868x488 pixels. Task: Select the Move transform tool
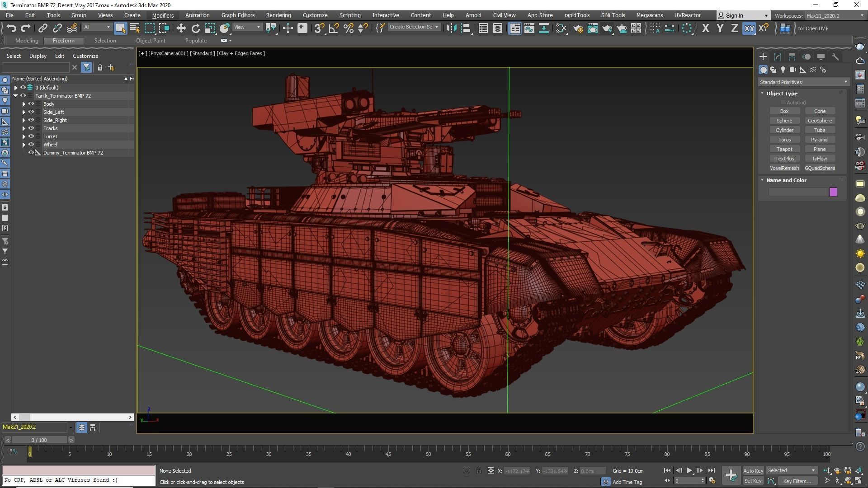pyautogui.click(x=181, y=28)
